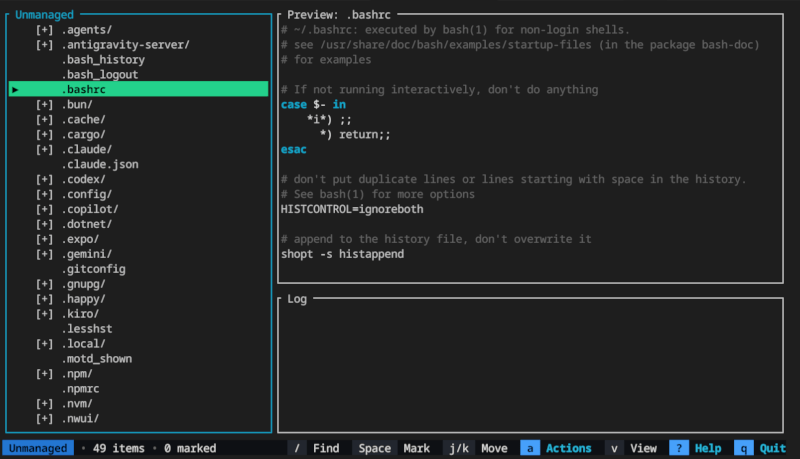Click the Space key hint for Mark

[374, 448]
